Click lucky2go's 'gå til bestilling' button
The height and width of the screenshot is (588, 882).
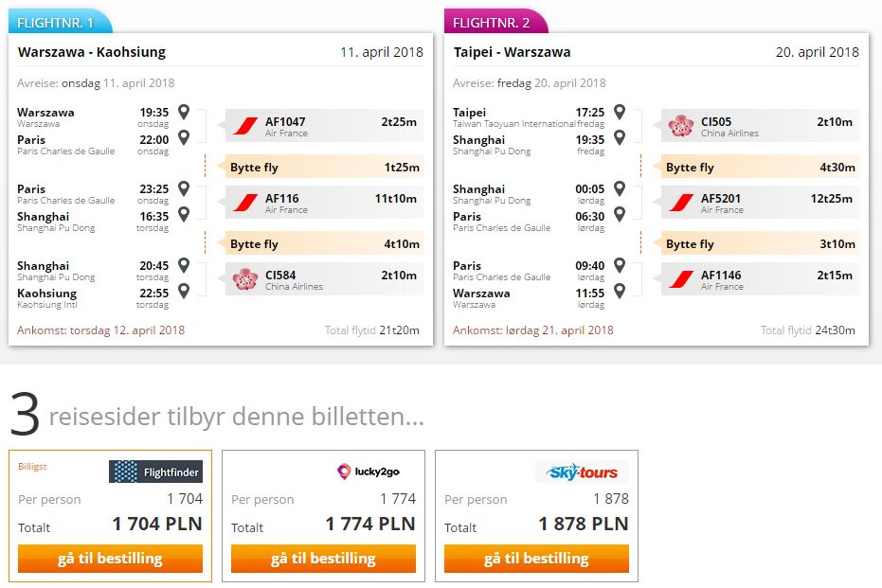tap(323, 559)
